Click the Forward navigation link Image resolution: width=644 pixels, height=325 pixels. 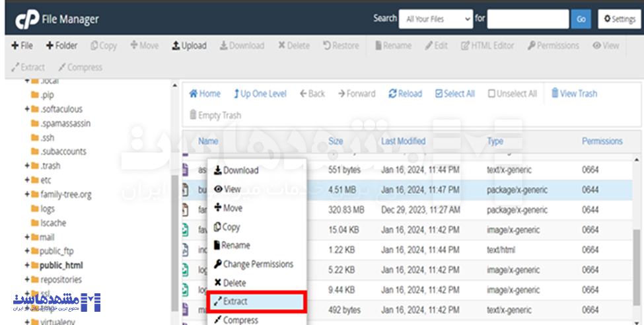click(x=357, y=94)
